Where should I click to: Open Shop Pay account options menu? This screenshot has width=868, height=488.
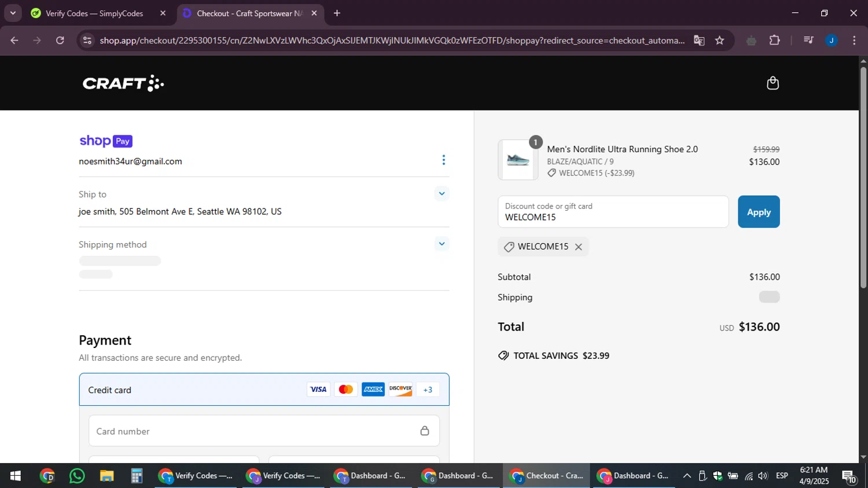coord(443,160)
